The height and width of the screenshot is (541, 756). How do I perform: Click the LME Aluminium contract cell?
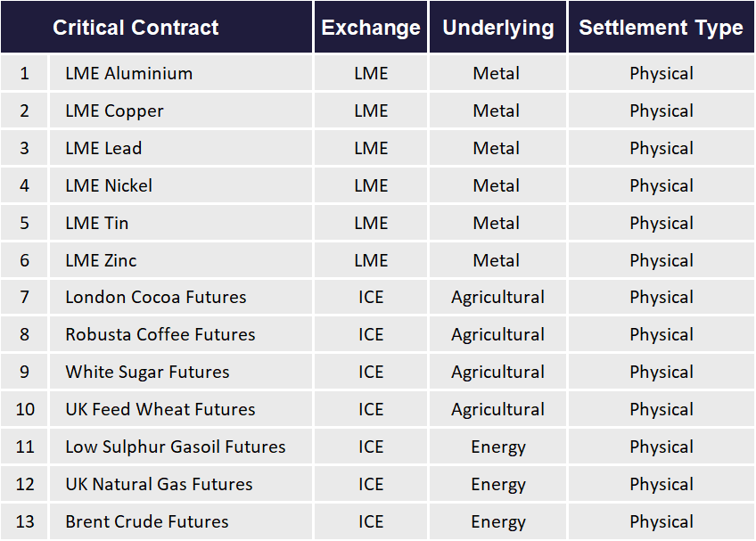[181, 73]
